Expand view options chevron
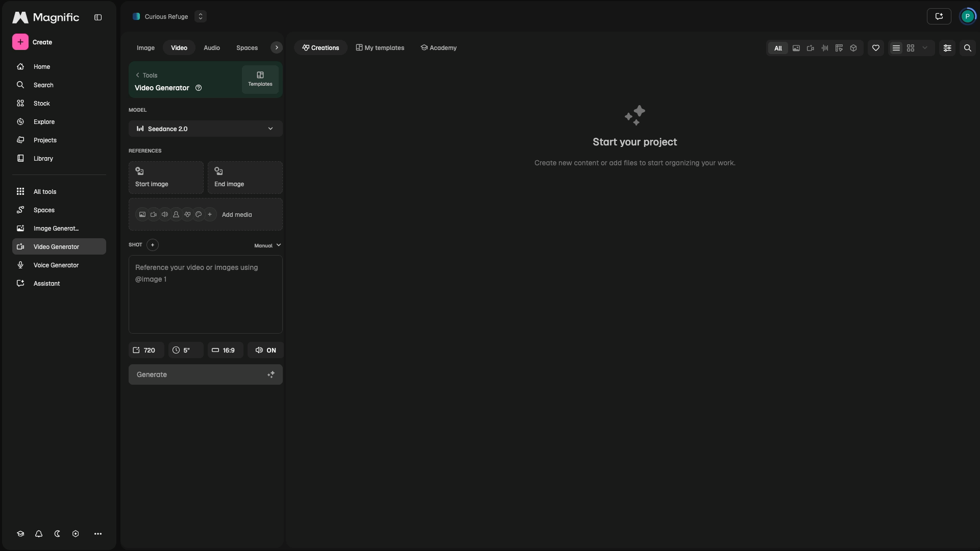 925,48
